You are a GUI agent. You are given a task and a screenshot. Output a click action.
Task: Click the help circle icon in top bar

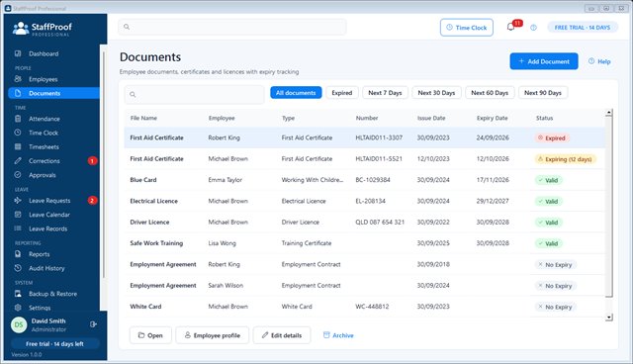534,28
